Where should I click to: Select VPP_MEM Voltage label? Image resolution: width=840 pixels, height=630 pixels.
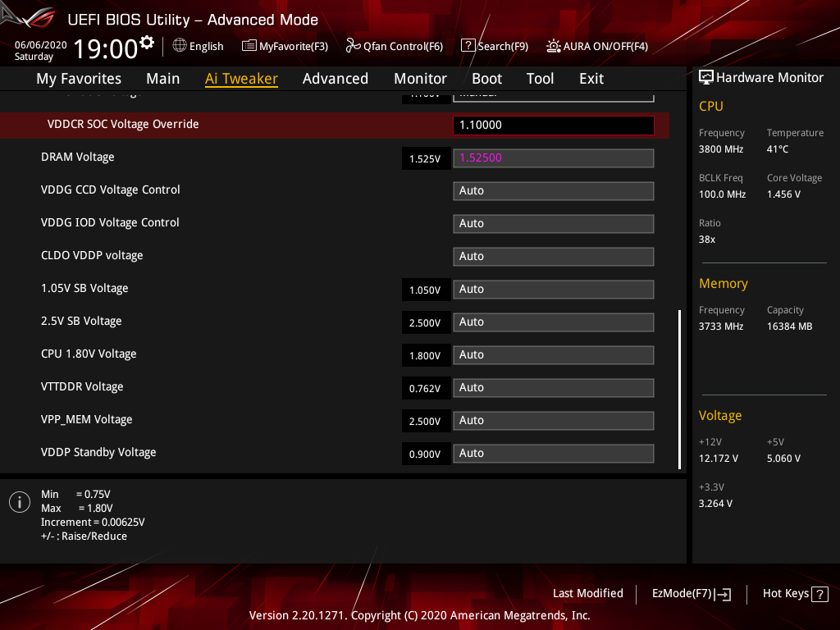(86, 419)
